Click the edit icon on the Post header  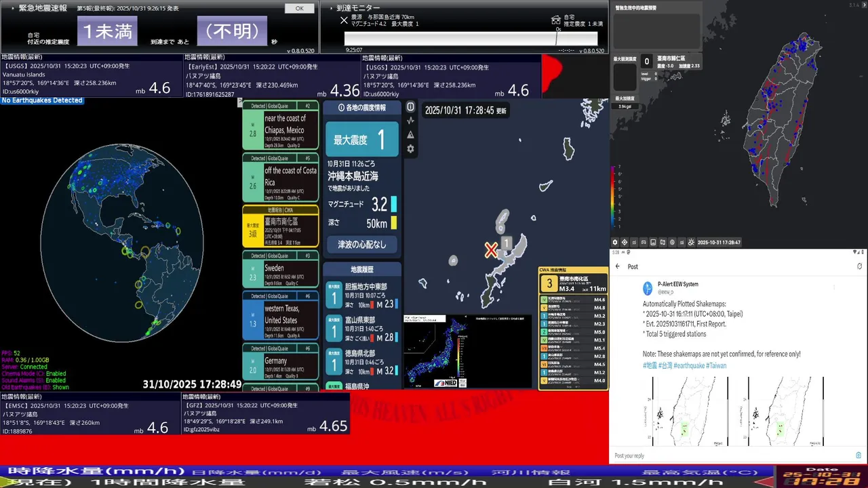click(x=860, y=266)
